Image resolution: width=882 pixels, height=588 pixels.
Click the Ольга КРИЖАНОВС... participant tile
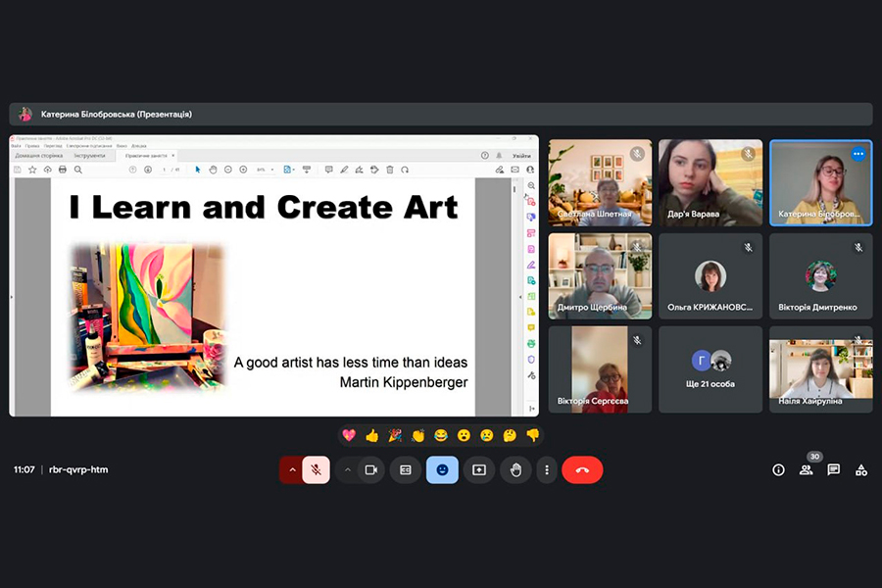click(710, 276)
